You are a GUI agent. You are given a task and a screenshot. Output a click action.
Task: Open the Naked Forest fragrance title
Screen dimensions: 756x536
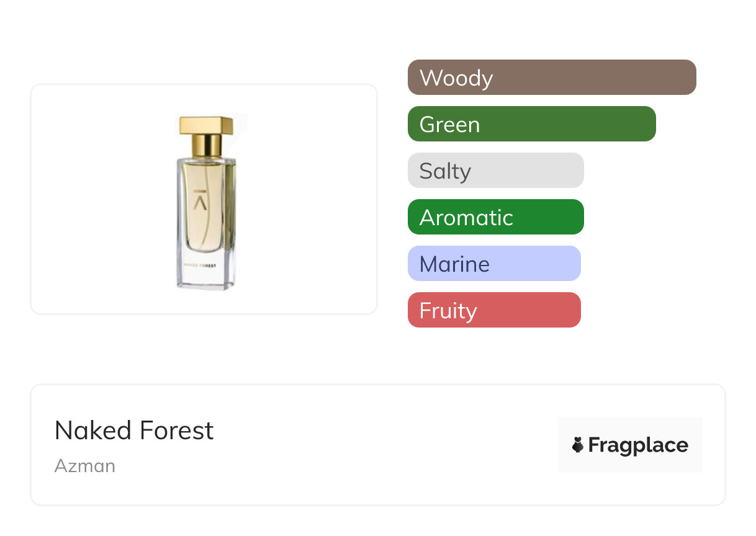[134, 431]
